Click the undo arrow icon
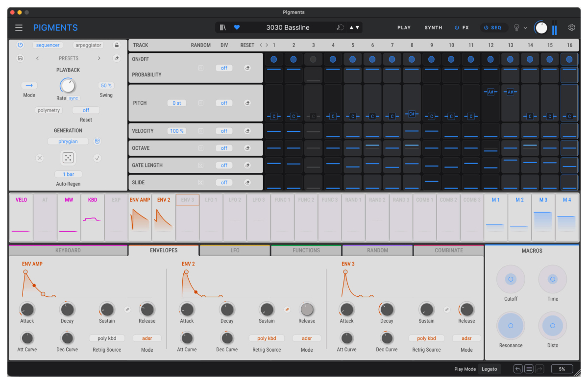 point(518,369)
